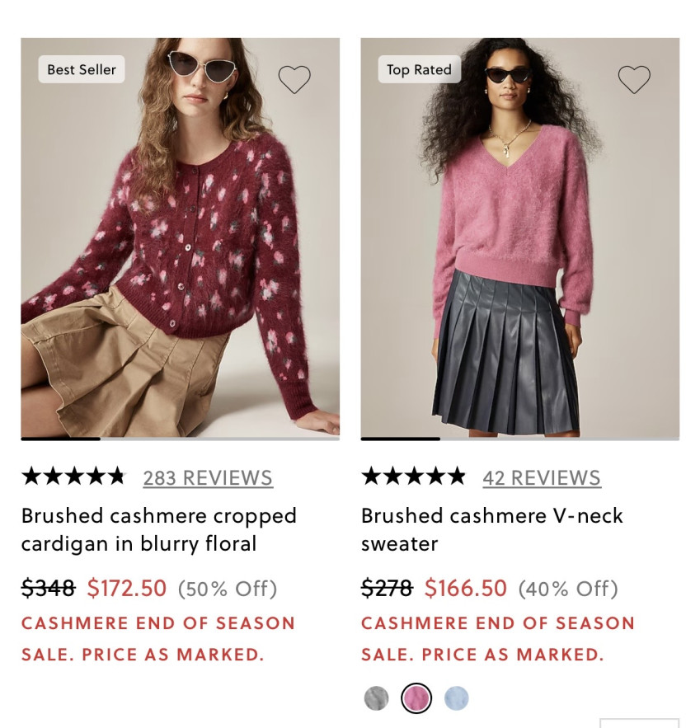700x728 pixels.
Task: Click the cardigan's five-star rating
Action: point(73,477)
